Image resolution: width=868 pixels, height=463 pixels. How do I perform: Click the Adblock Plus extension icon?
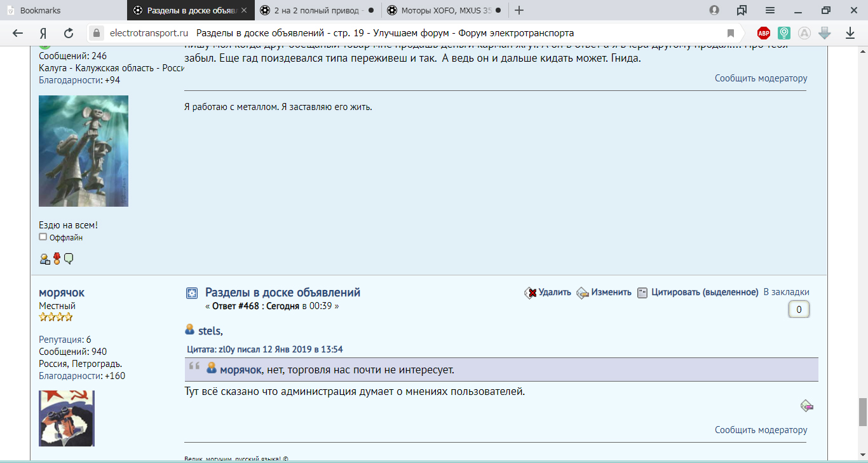[x=763, y=33]
